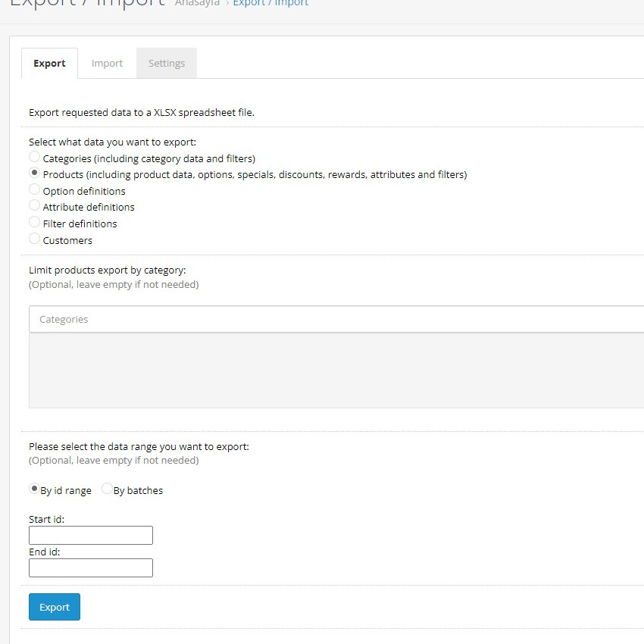Click the End id input box
This screenshot has height=644, width=644.
(x=91, y=567)
